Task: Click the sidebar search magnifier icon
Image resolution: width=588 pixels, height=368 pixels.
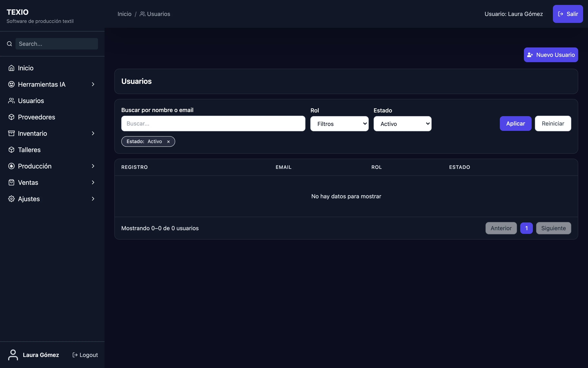Action: (x=9, y=44)
